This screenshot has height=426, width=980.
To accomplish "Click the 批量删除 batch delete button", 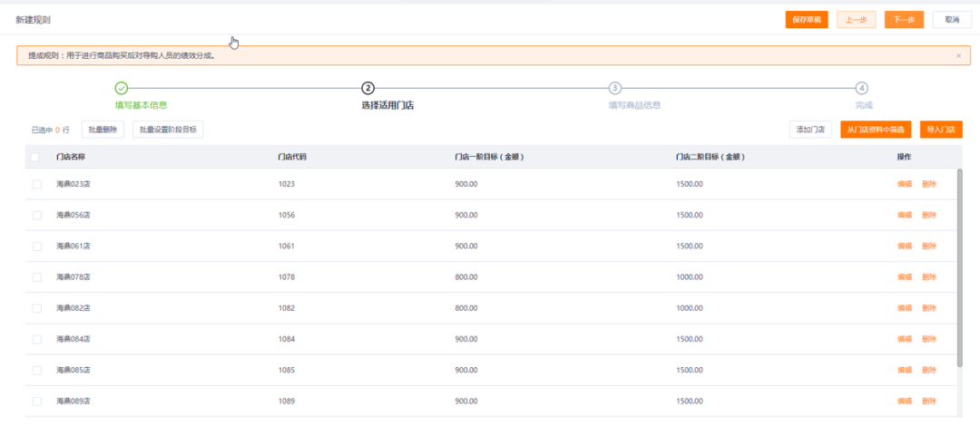I will pos(103,130).
